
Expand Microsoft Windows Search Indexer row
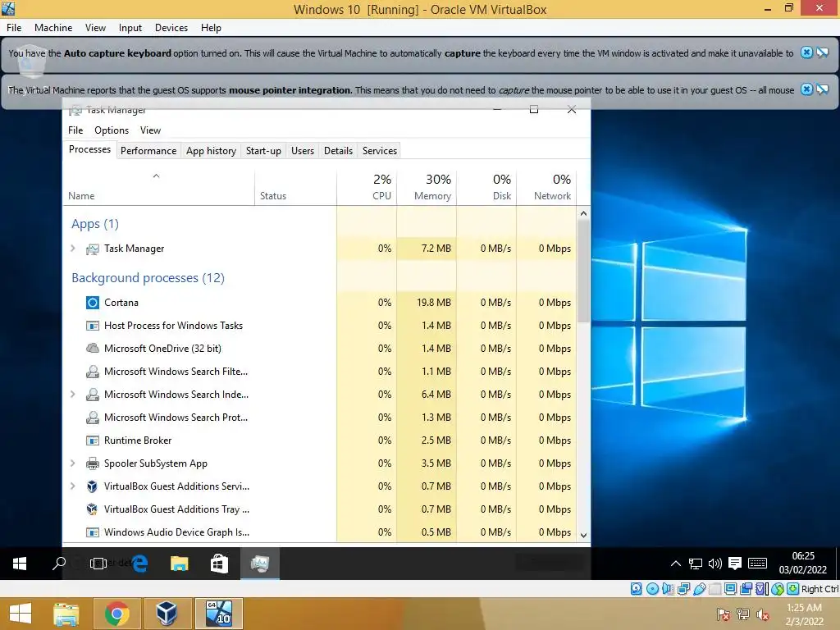tap(73, 395)
